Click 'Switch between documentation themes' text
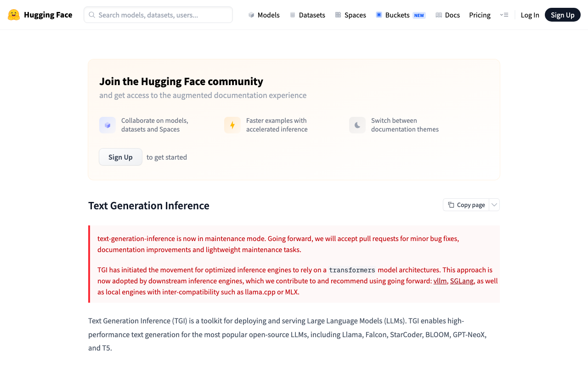 click(405, 125)
